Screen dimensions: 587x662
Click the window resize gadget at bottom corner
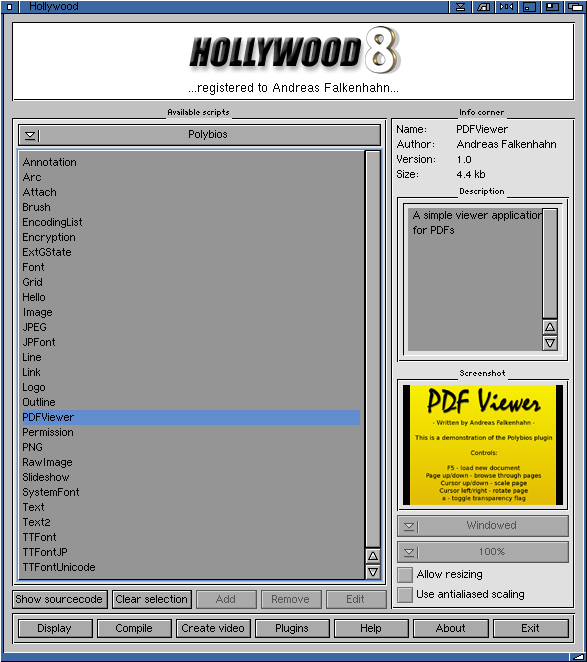[x=577, y=657]
